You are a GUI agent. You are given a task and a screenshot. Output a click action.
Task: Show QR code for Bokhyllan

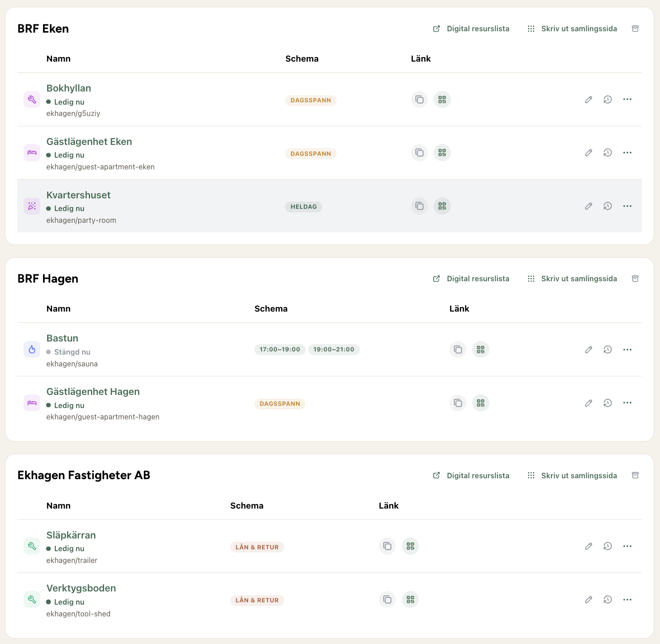[442, 100]
